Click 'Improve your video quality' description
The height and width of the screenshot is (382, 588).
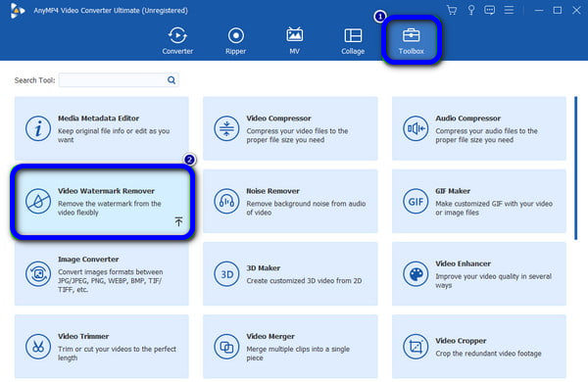494,281
